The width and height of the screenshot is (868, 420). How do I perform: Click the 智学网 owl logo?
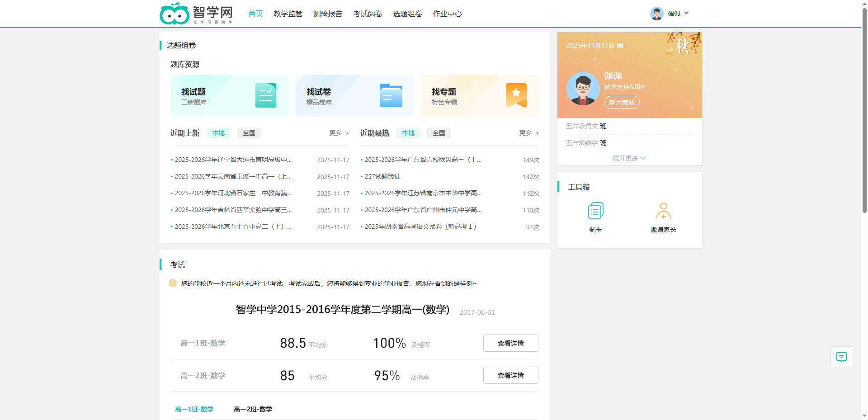pos(175,14)
